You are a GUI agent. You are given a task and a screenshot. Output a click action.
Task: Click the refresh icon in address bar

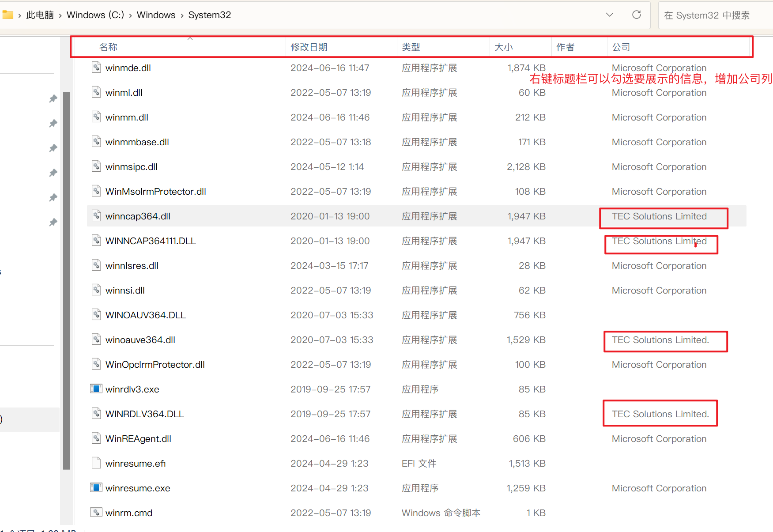(x=636, y=15)
